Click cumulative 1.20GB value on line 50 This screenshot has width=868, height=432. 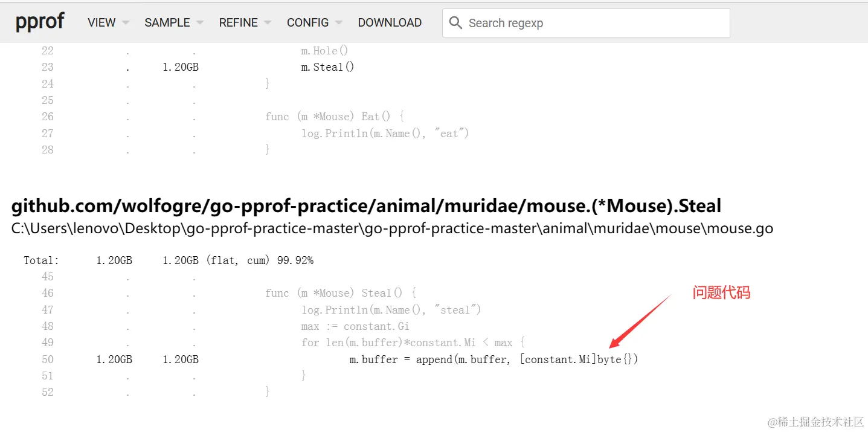click(x=180, y=359)
